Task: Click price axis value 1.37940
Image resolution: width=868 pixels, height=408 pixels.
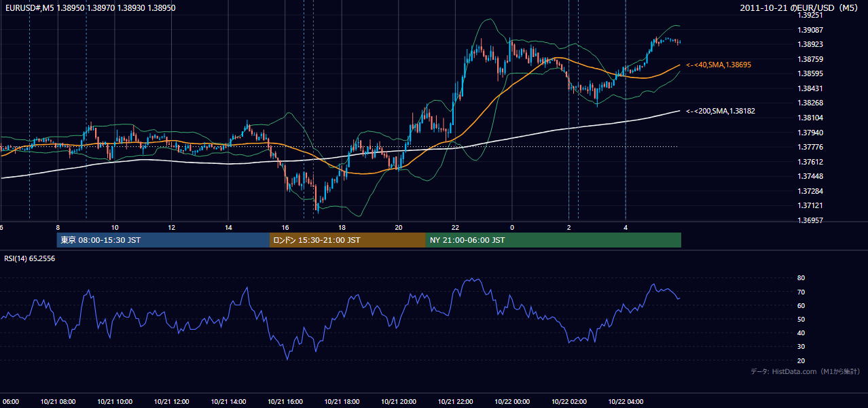Action: (810, 133)
